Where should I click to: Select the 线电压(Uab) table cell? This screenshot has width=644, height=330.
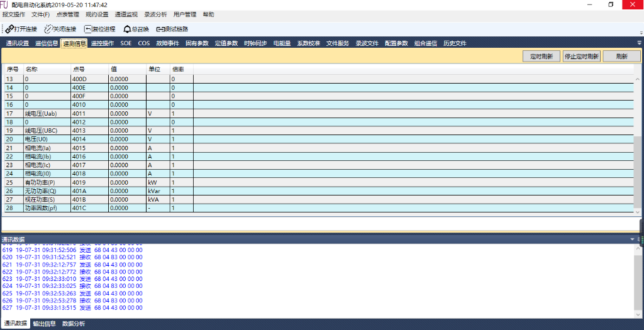(47, 113)
